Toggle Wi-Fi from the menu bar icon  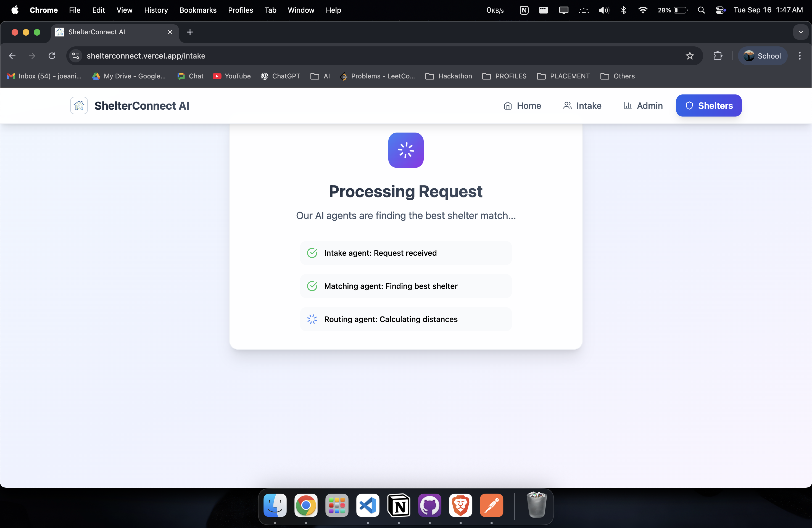(642, 10)
